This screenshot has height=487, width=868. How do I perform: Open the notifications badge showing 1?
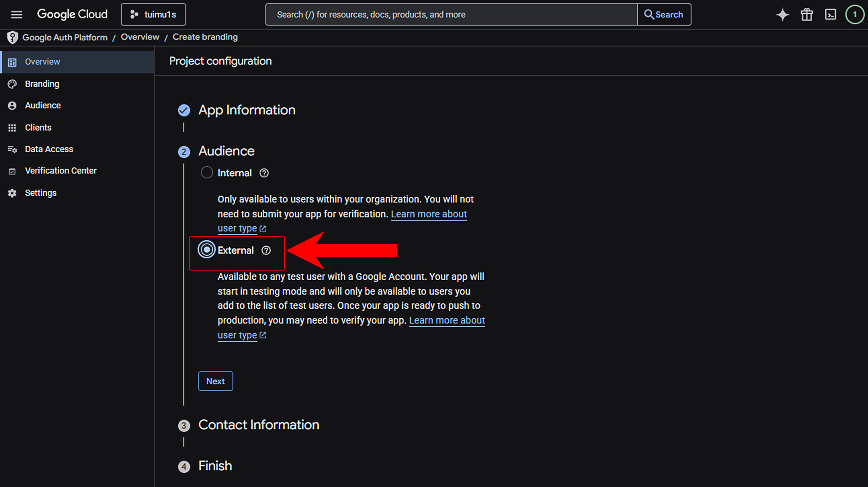click(x=855, y=14)
